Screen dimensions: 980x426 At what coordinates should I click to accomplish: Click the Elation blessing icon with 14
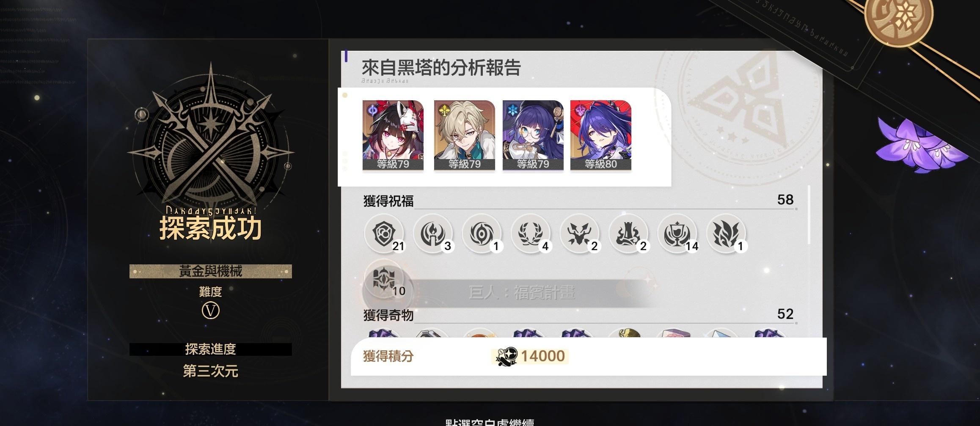678,234
